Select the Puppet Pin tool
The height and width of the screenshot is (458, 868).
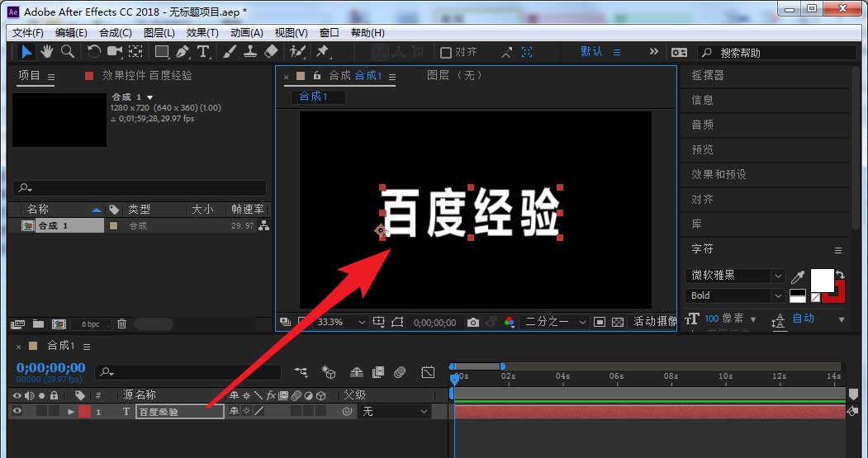click(x=322, y=52)
